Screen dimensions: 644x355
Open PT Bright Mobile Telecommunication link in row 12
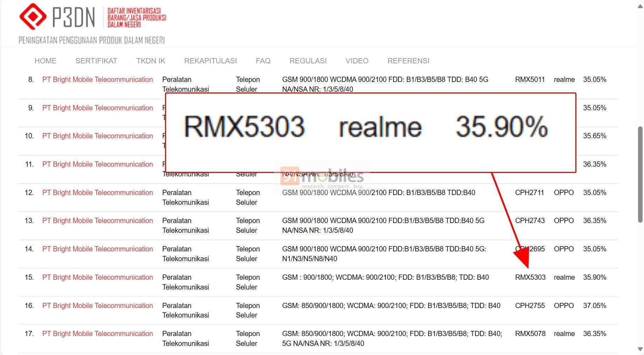pos(98,193)
